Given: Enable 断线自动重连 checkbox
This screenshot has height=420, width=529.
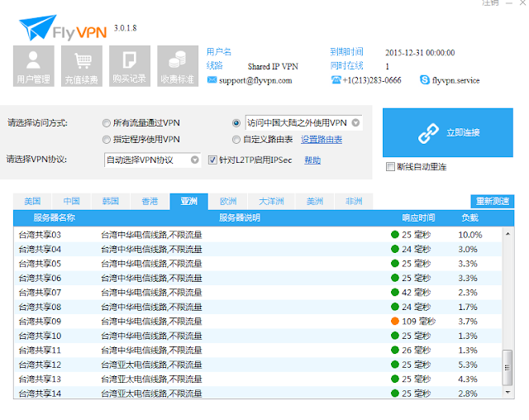Looking at the screenshot, I should pyautogui.click(x=390, y=167).
